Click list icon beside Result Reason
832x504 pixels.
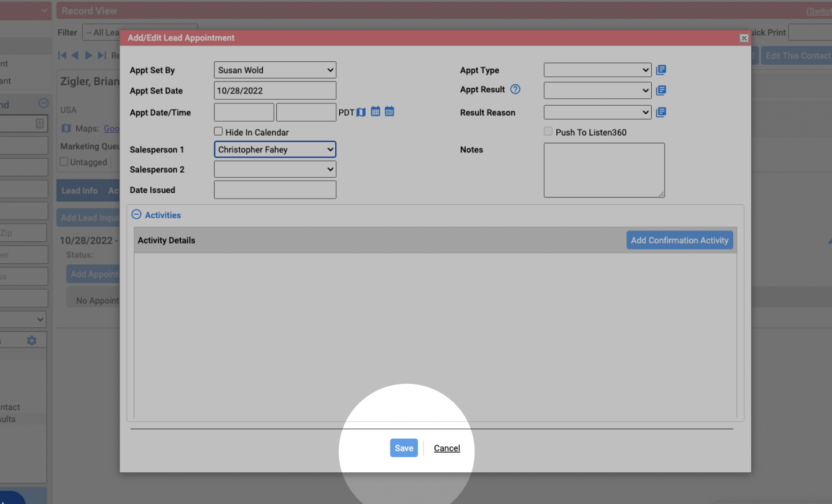[661, 112]
